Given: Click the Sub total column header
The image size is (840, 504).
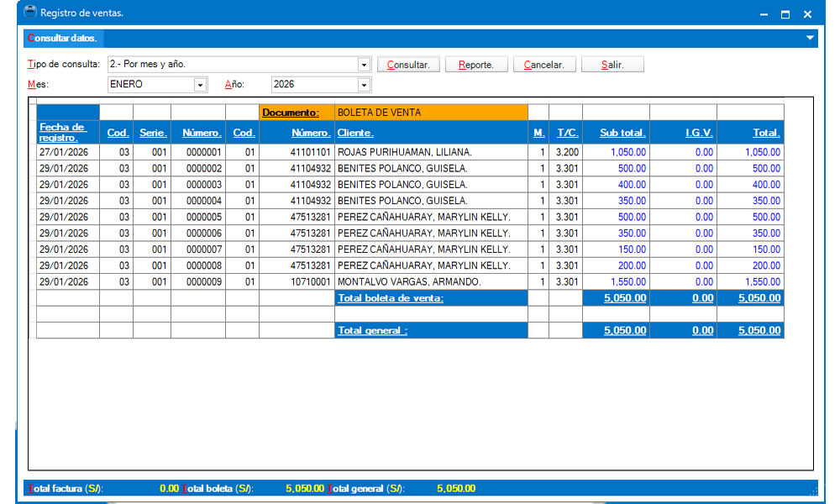Looking at the screenshot, I should (616, 132).
